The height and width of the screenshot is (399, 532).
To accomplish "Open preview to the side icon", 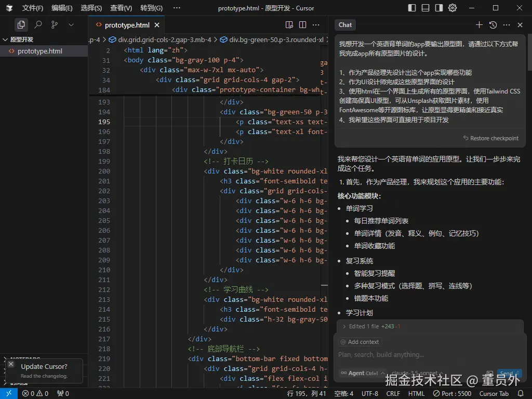I will coord(289,25).
